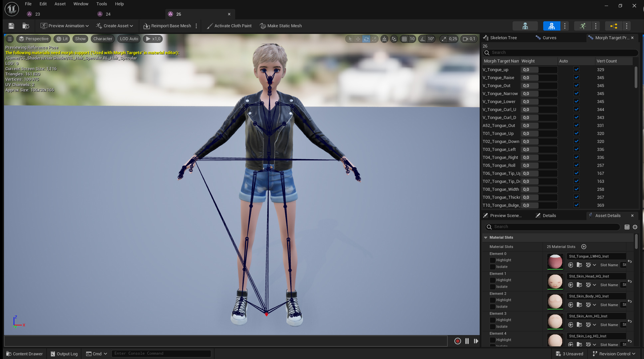The width and height of the screenshot is (644, 359).
Task: Expand the Create Asset dropdown
Action: click(114, 26)
